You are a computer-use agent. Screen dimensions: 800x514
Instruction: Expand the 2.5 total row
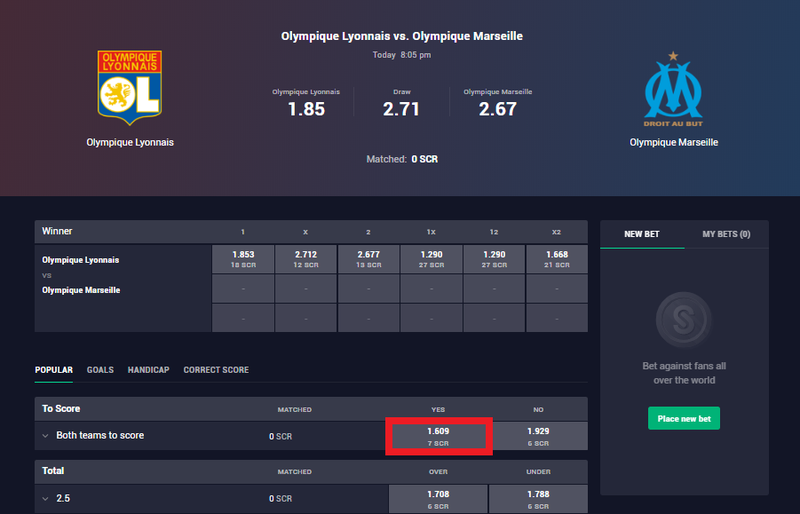[x=45, y=498]
